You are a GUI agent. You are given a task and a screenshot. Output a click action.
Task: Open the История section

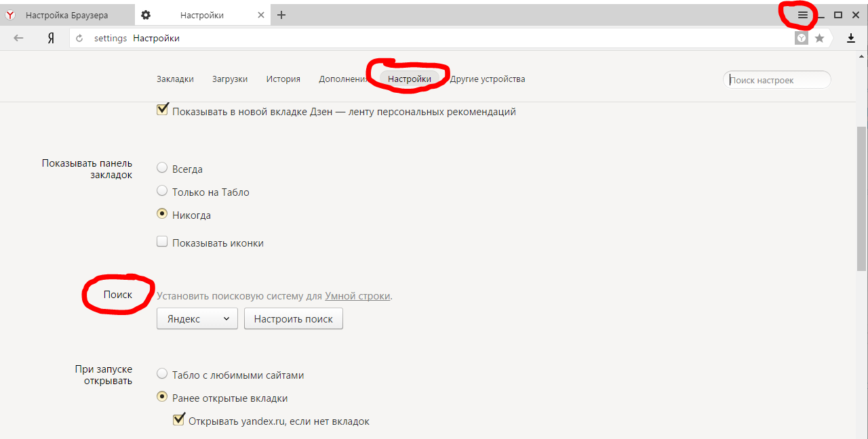283,79
